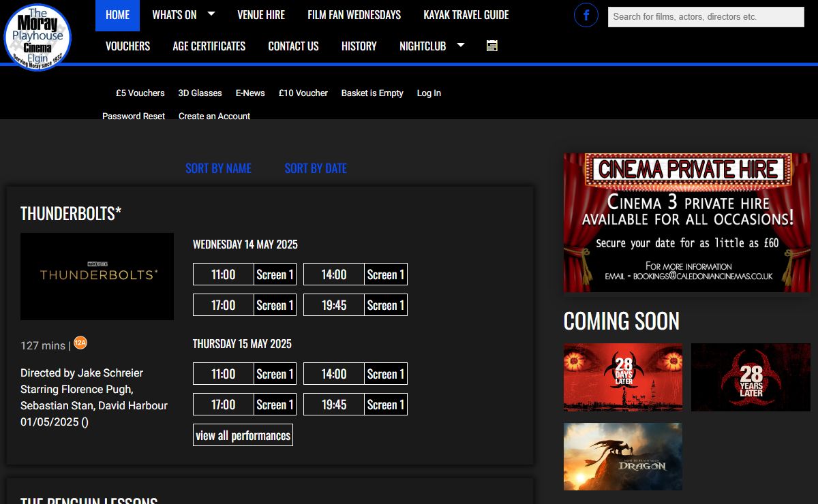Viewport: 818px width, 504px height.
Task: Click the 12A age rating badge
Action: coord(80,343)
